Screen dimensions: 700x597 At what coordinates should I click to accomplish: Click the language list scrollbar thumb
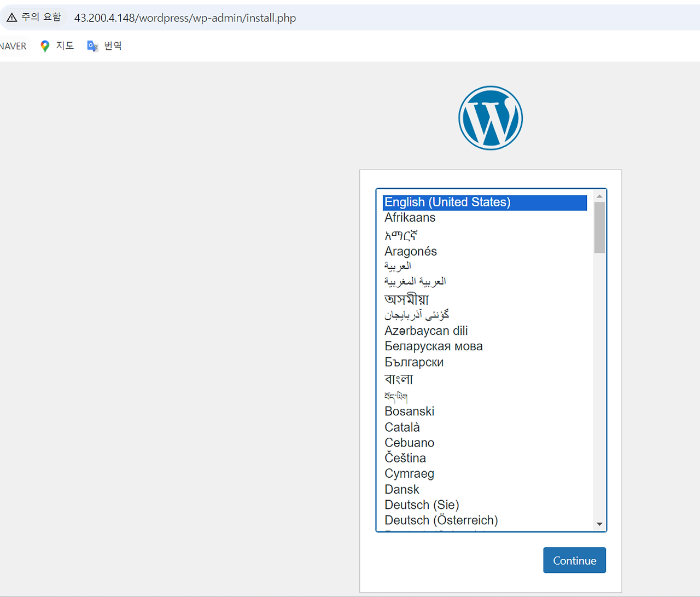(599, 228)
